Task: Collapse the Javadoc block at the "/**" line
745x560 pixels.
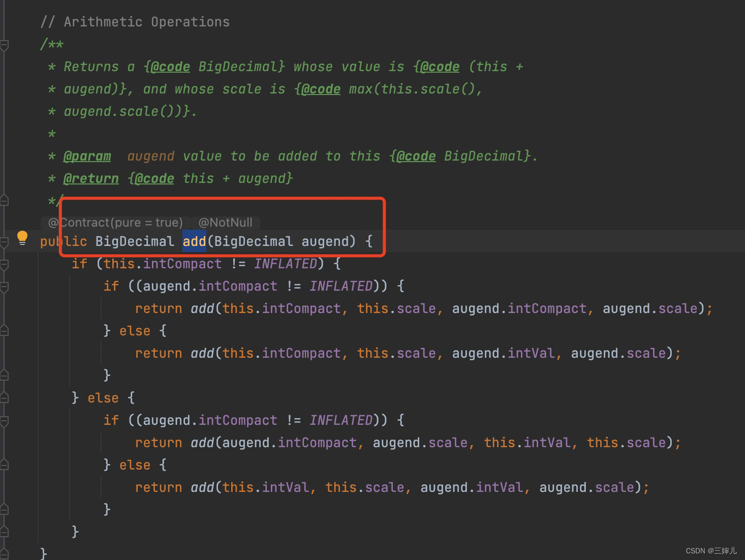Action: pyautogui.click(x=4, y=45)
